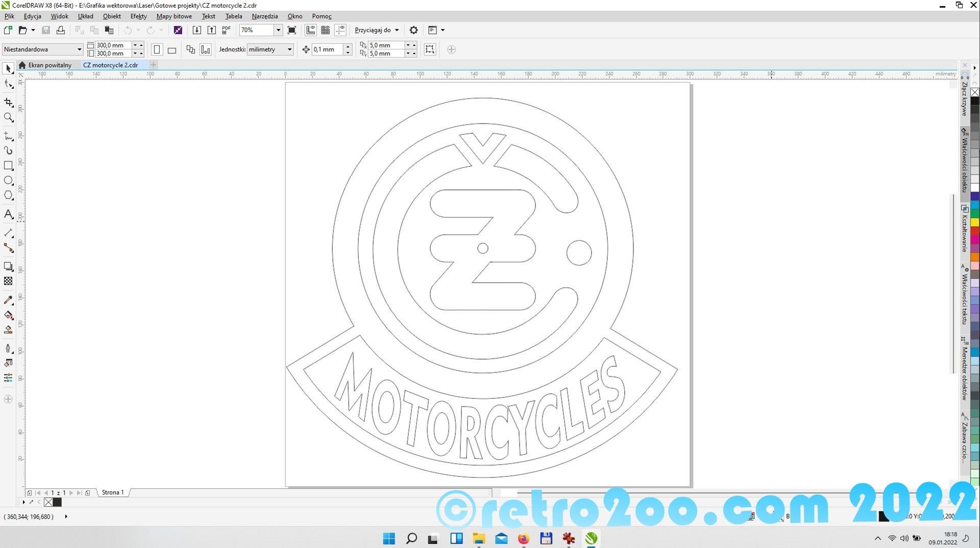Select the Crop tool in toolbox
The height and width of the screenshot is (548, 980).
tap(8, 103)
